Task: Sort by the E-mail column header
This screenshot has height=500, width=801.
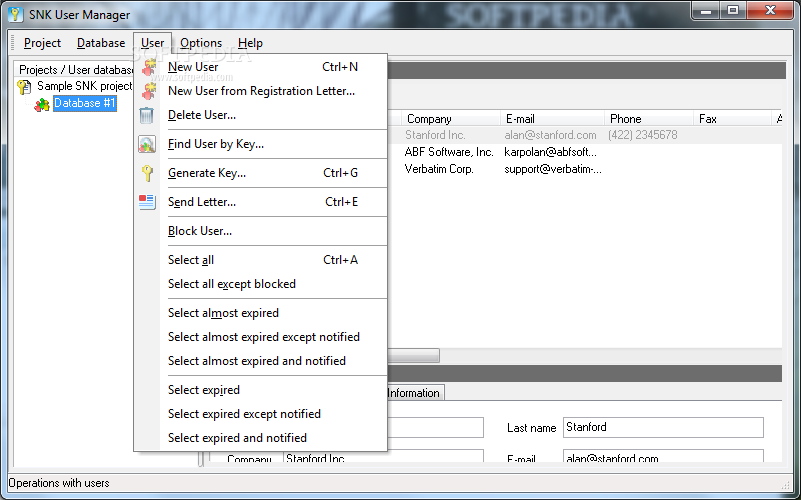Action: tap(552, 119)
